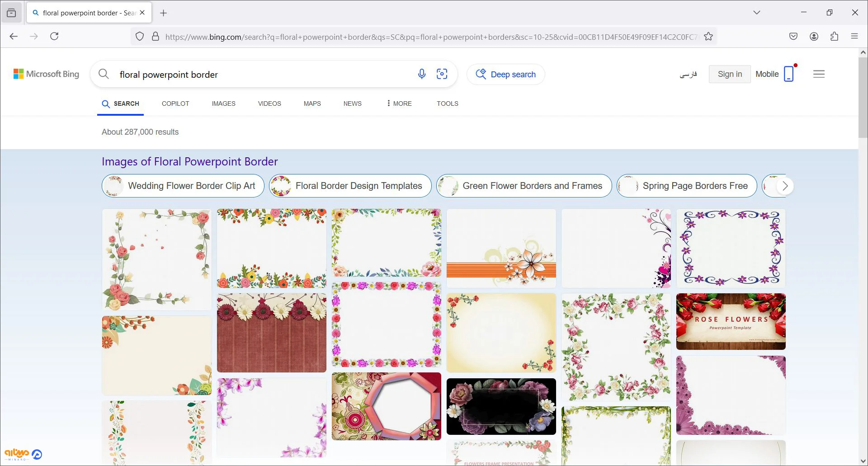Switch to the IMAGES tab

(x=223, y=104)
